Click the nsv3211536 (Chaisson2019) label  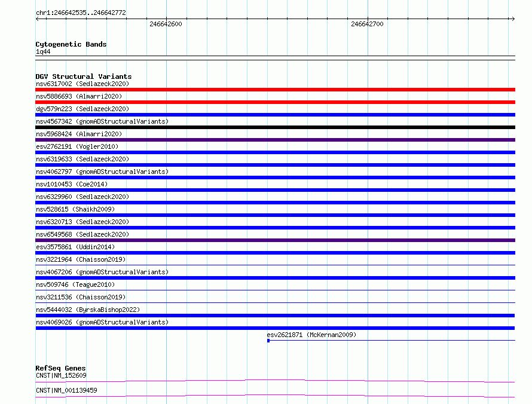coord(81,297)
